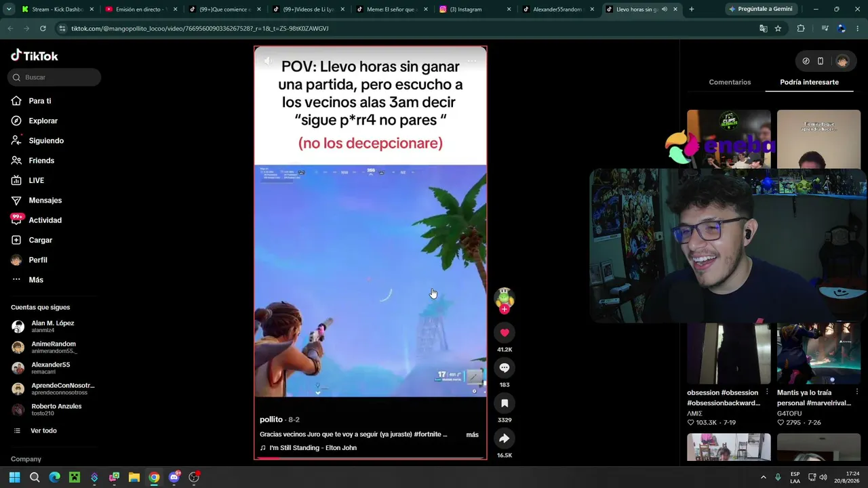
Task: Open the Windows Start menu
Action: pos(14,477)
